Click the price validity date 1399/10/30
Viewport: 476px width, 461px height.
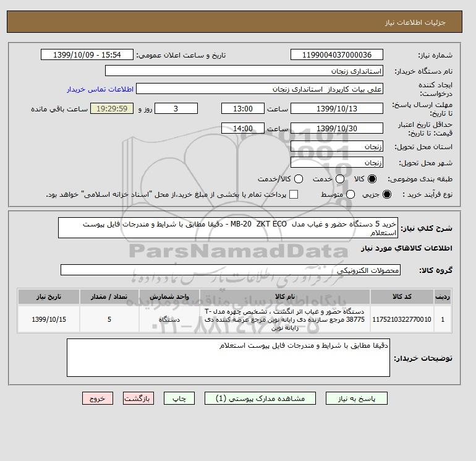point(337,128)
